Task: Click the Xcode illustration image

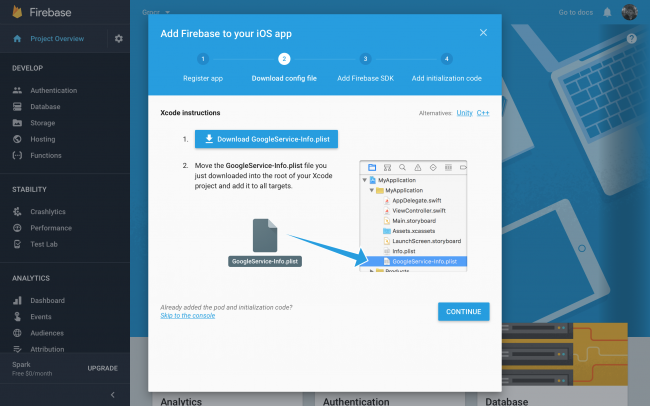Action: point(413,216)
